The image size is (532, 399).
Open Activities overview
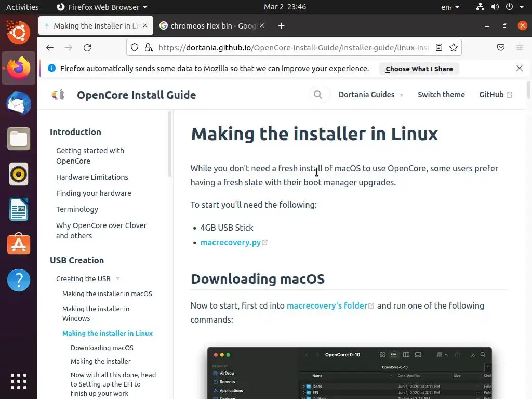[x=22, y=7]
